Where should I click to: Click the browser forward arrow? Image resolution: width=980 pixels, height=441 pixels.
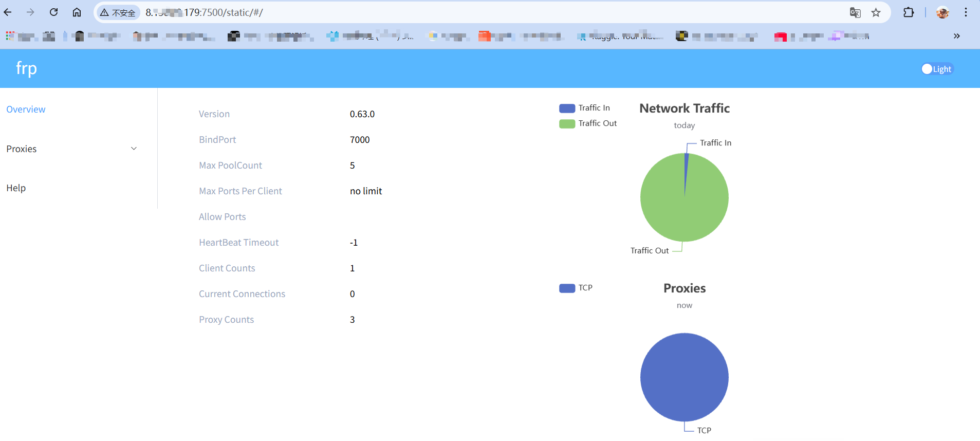tap(30, 12)
